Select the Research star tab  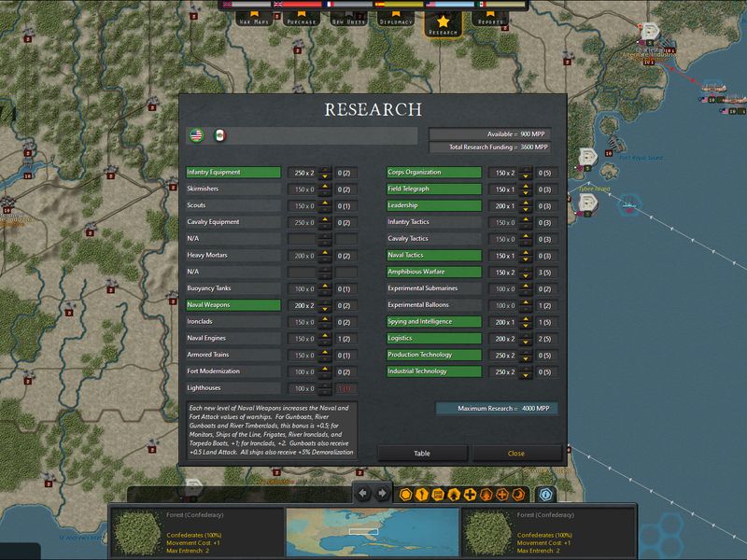443,24
